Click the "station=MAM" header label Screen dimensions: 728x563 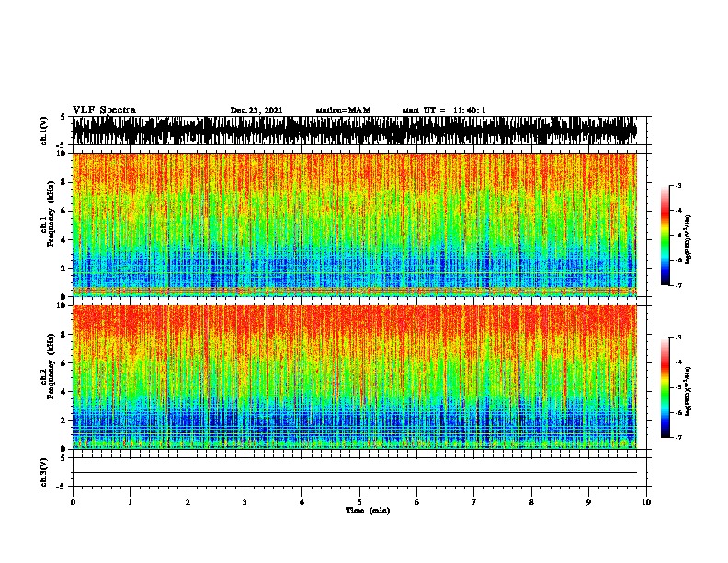click(x=343, y=110)
